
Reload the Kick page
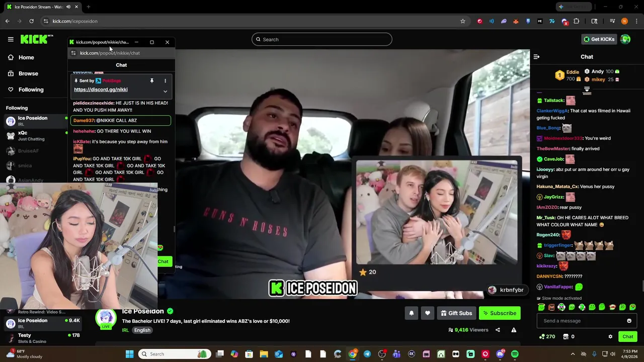[31, 21]
